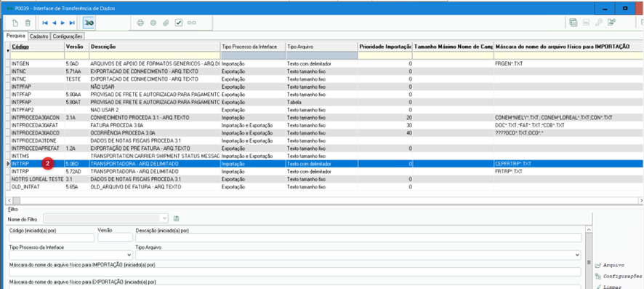Sort by the Descrição column header
Image resolution: width=644 pixels, height=289 pixels.
(155, 47)
